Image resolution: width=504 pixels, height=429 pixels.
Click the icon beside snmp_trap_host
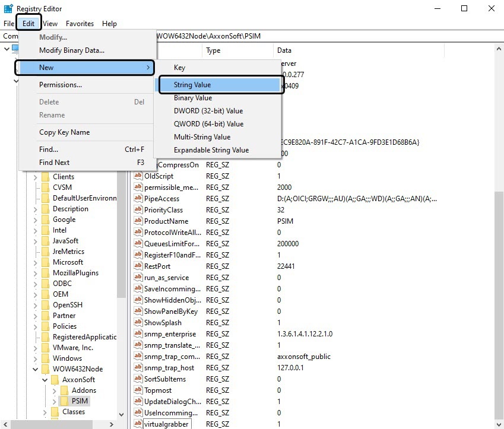pos(138,368)
